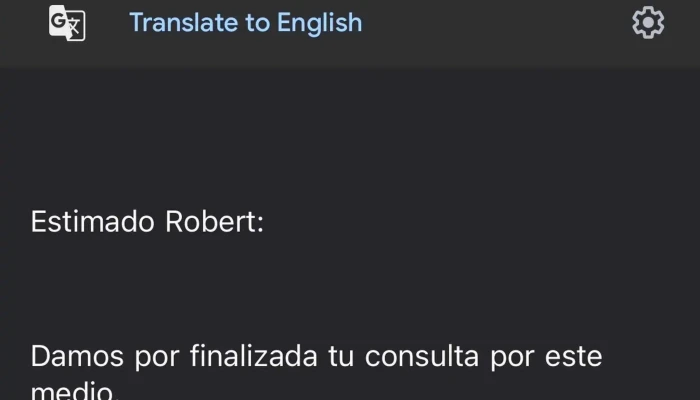Click the empty message area above Estimado Robert

point(350,136)
